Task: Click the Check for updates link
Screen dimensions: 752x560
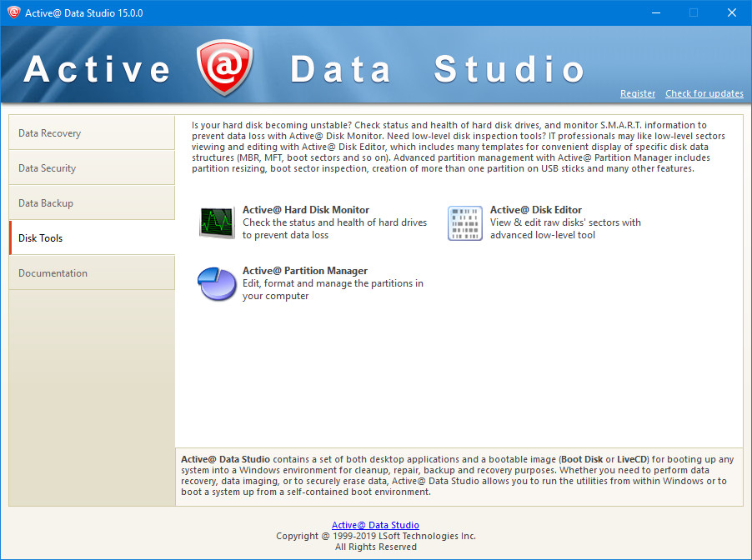Action: tap(704, 93)
